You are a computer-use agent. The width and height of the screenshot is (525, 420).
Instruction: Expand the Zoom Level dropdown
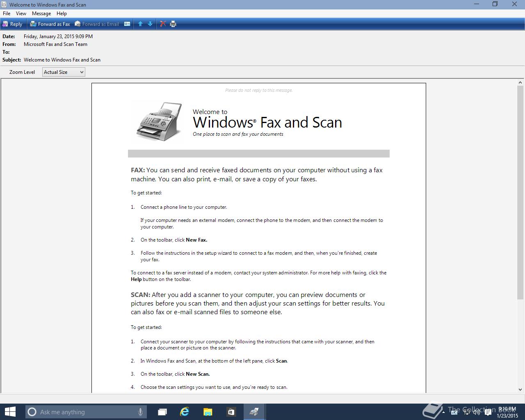click(x=64, y=72)
